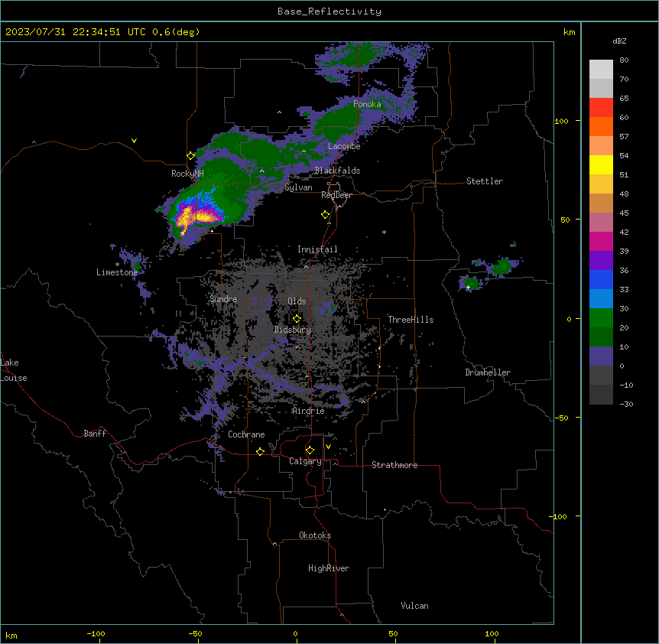Click the Okotoks label
The image size is (659, 644).
point(315,535)
